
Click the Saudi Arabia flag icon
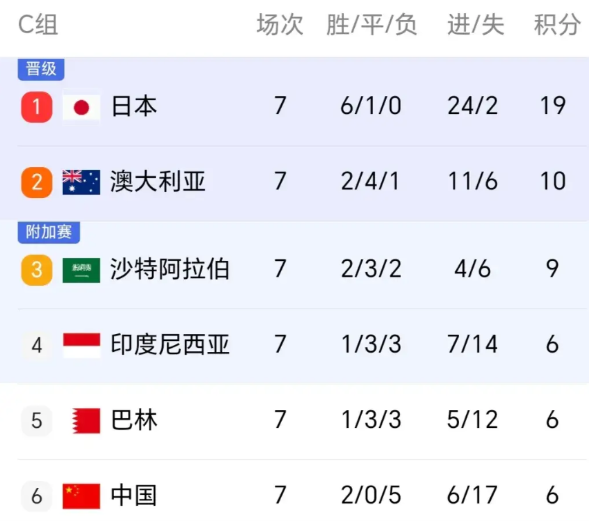point(82,270)
